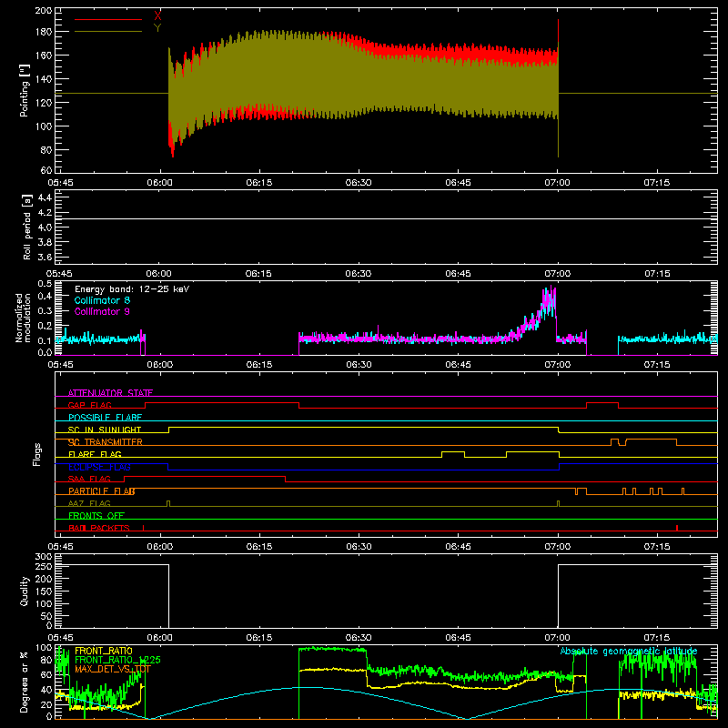This screenshot has width=728, height=728.
Task: Click the FLARE_FLAG label
Action: tap(95, 454)
